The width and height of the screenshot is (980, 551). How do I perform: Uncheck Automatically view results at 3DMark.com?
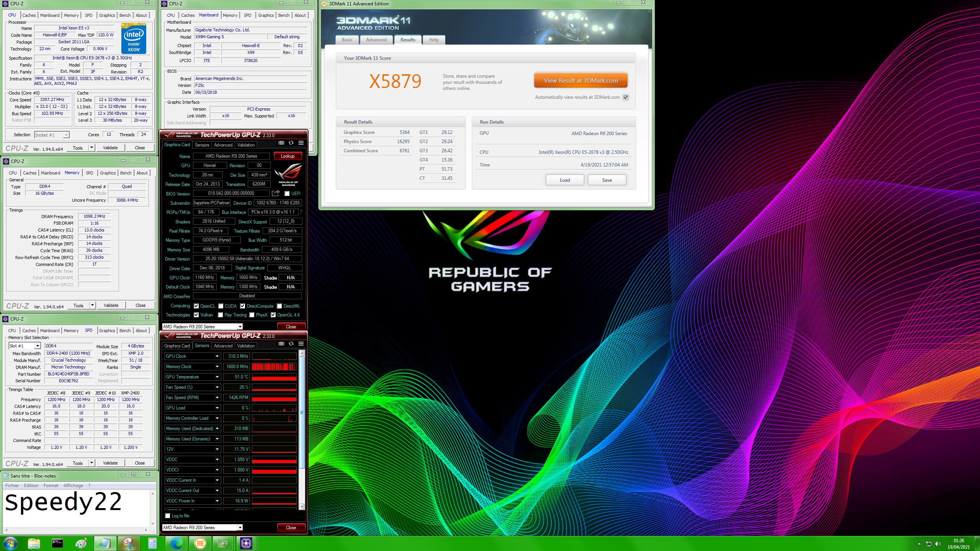tap(626, 97)
